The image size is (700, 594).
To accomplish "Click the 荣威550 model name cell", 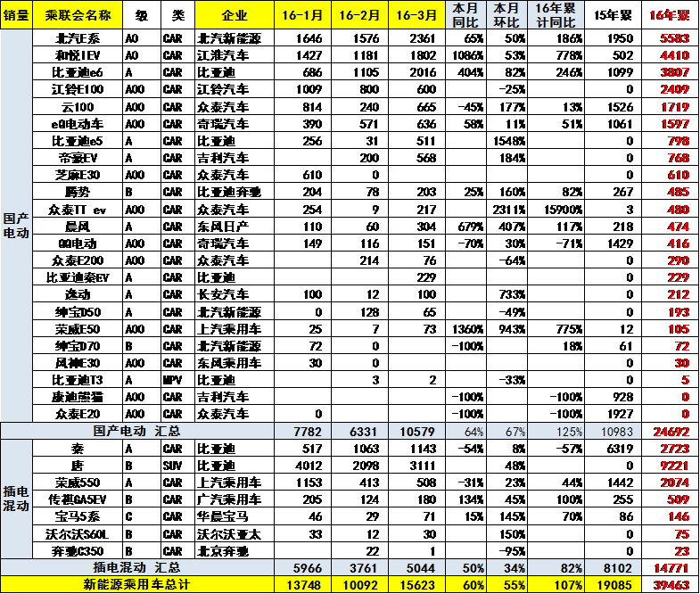I will coord(78,483).
